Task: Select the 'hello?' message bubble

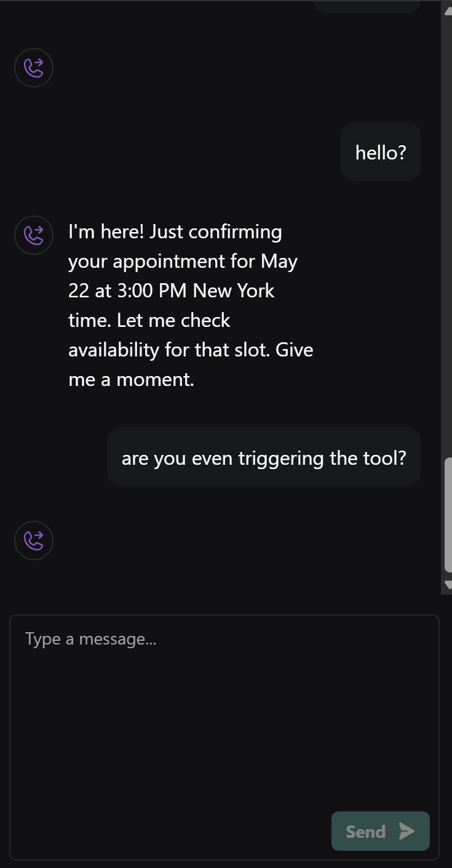Action: pos(380,151)
